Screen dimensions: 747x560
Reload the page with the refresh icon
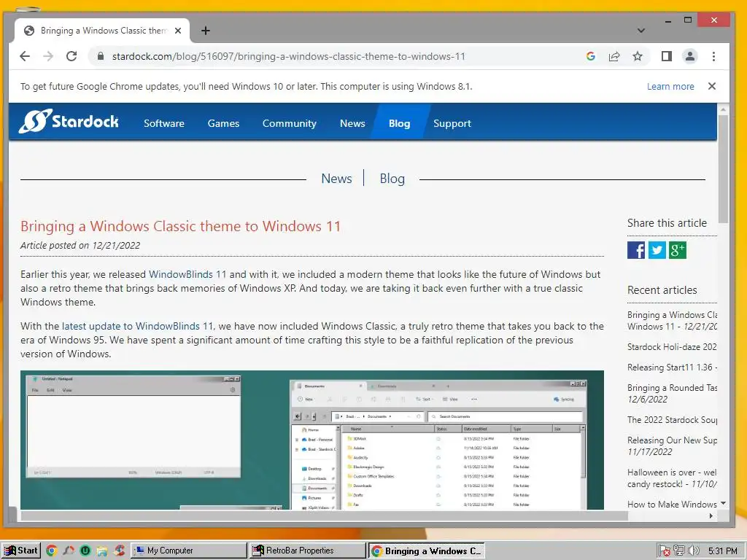pyautogui.click(x=71, y=56)
